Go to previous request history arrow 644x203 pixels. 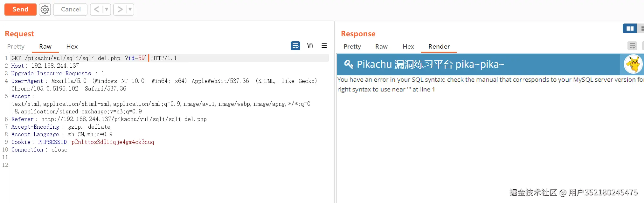[96, 10]
